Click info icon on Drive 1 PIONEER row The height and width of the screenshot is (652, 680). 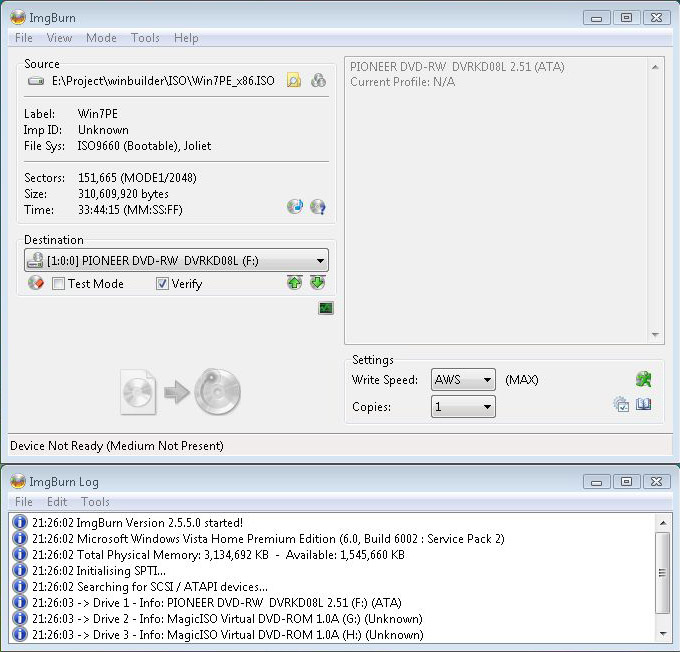coord(20,603)
